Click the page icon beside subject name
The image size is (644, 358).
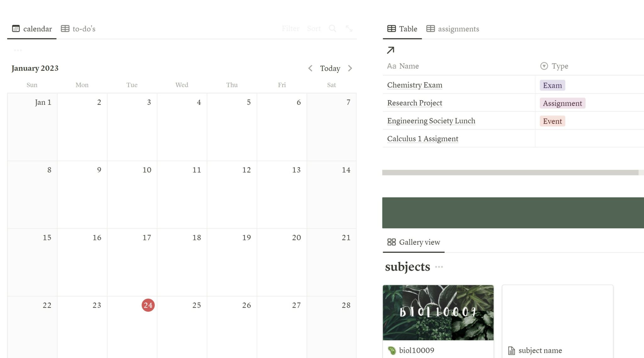(x=511, y=350)
